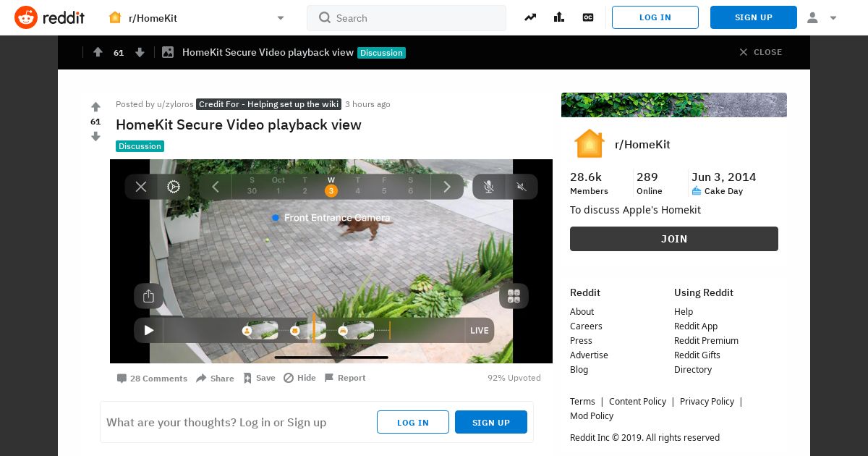Open the Content Policy link

click(x=637, y=401)
